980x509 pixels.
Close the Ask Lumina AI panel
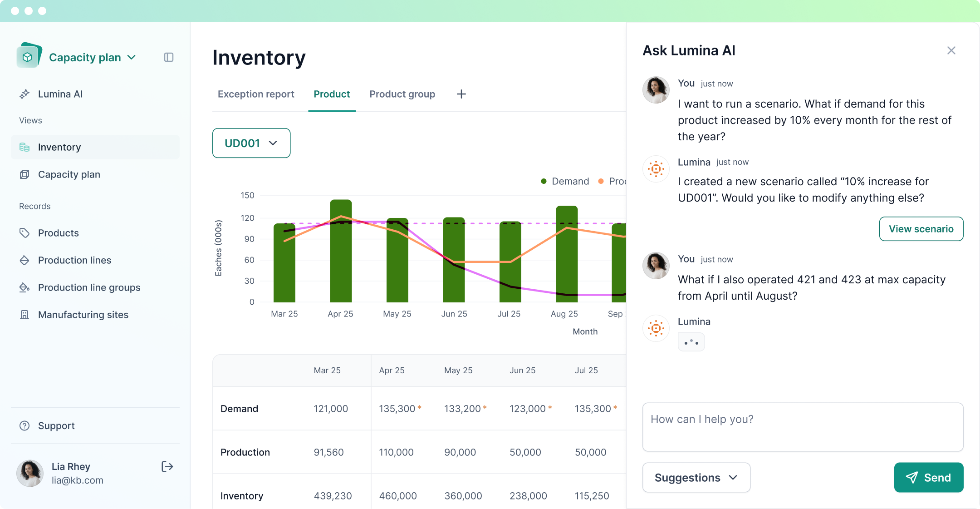pos(951,50)
